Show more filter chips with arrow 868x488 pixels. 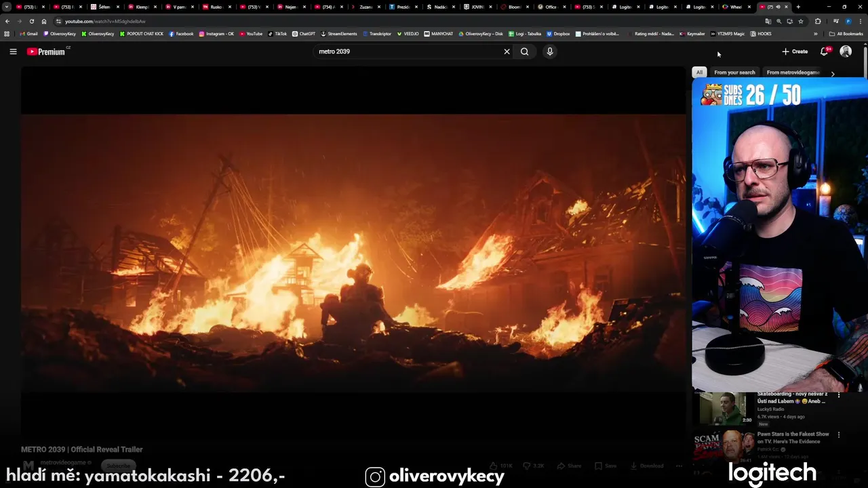[833, 73]
